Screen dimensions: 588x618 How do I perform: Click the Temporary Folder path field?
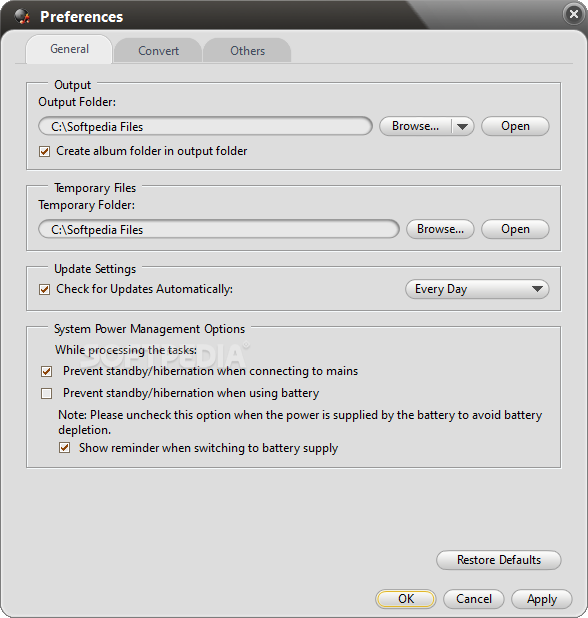pyautogui.click(x=219, y=229)
